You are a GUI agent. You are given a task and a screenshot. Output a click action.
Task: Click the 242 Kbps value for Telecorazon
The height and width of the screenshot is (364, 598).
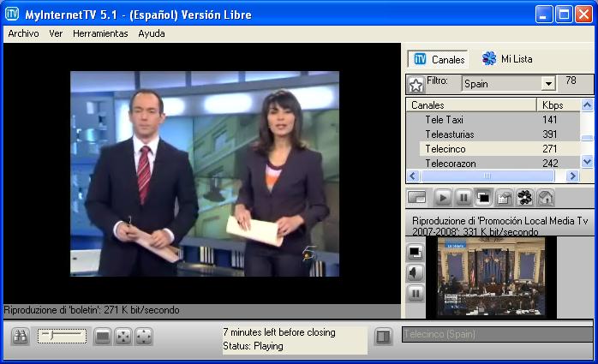tap(550, 163)
